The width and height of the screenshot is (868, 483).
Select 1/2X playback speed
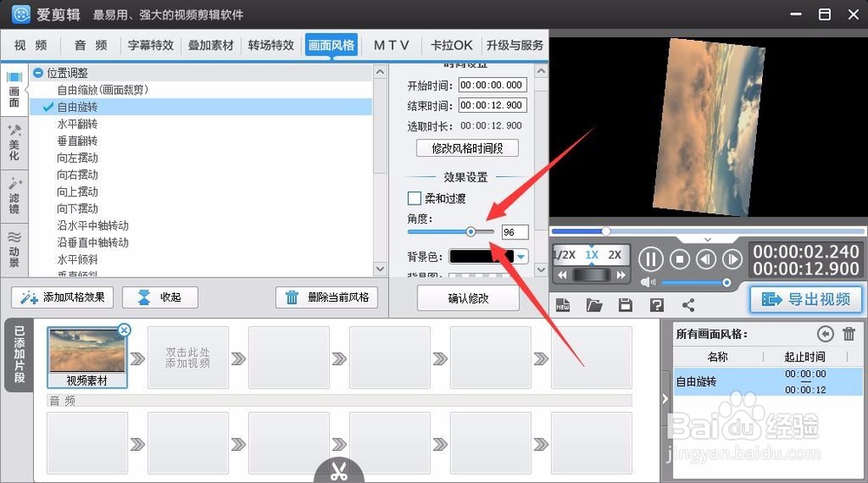pyautogui.click(x=565, y=254)
